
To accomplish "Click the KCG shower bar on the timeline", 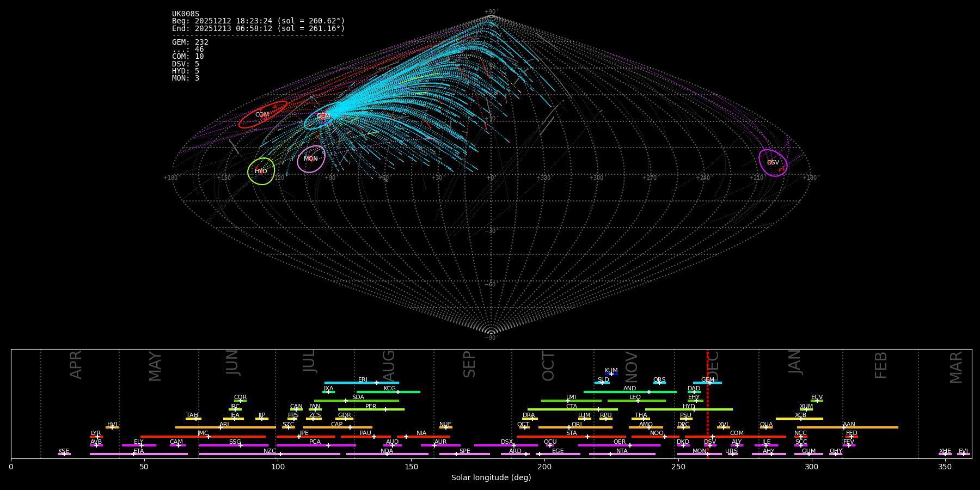I will 388,391.
